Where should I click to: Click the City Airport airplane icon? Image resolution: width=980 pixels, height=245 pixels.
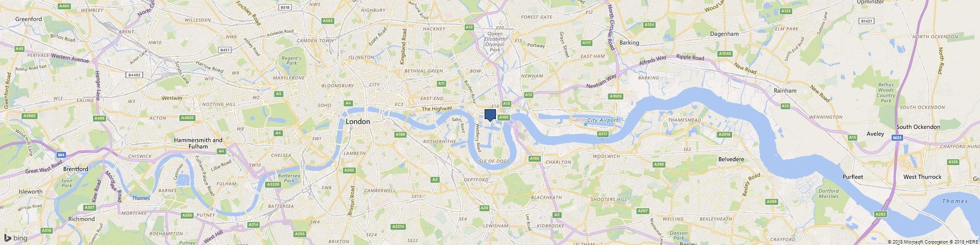point(585,124)
